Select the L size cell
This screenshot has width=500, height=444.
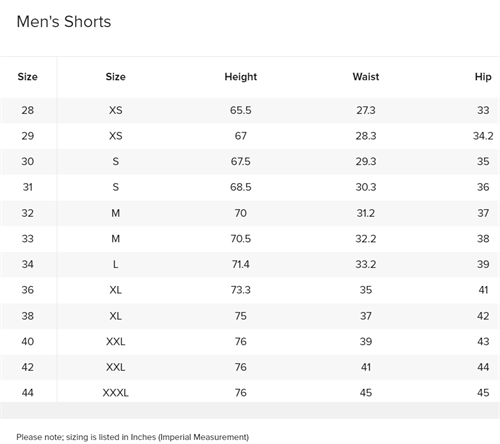tap(115, 264)
